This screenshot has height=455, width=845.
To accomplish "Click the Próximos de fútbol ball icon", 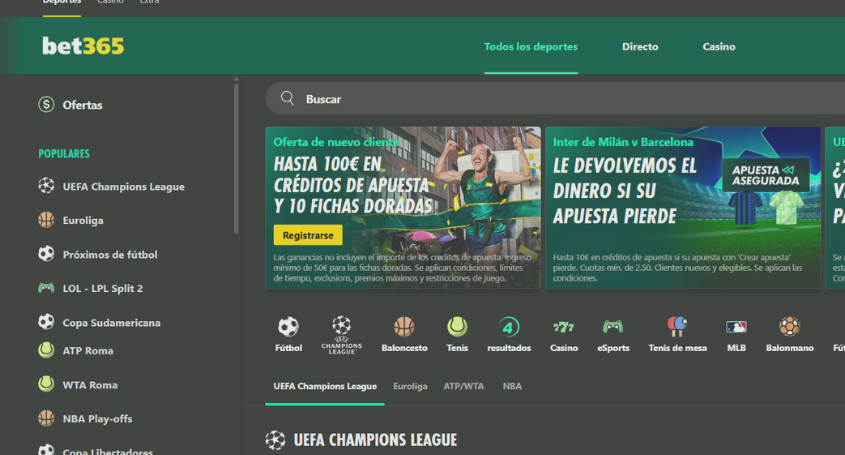I will (46, 253).
